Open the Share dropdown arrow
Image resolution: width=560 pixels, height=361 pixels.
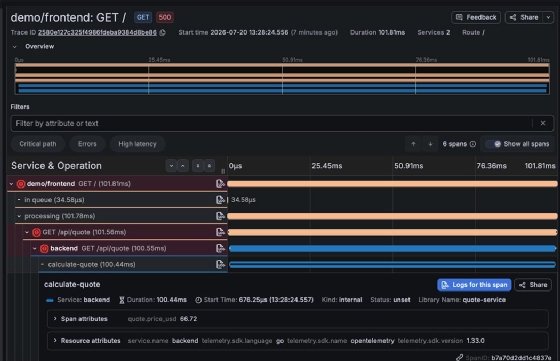548,17
